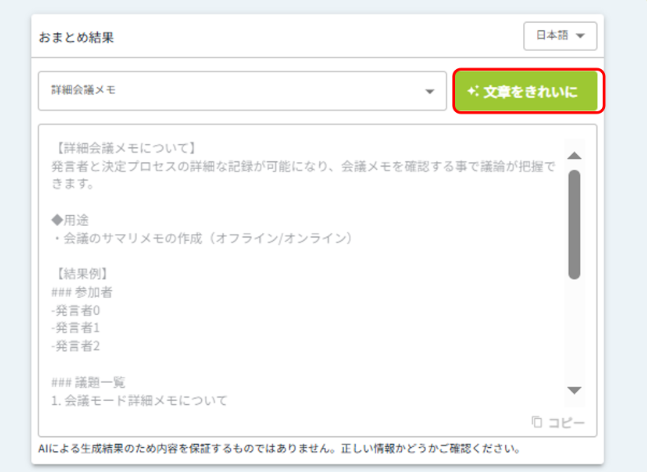Open the 日本語 language dropdown

[x=559, y=36]
